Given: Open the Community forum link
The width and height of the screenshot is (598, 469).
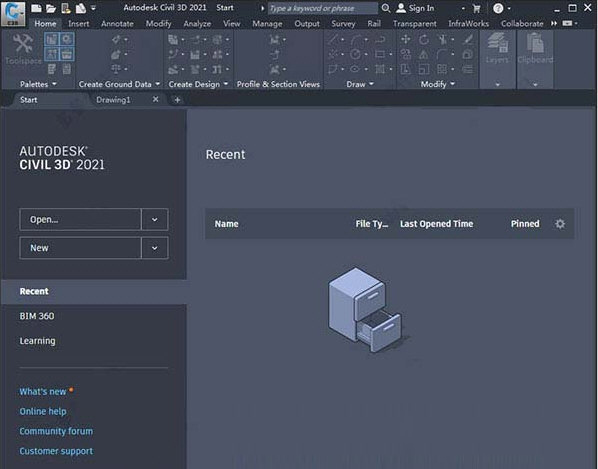Looking at the screenshot, I should point(56,431).
